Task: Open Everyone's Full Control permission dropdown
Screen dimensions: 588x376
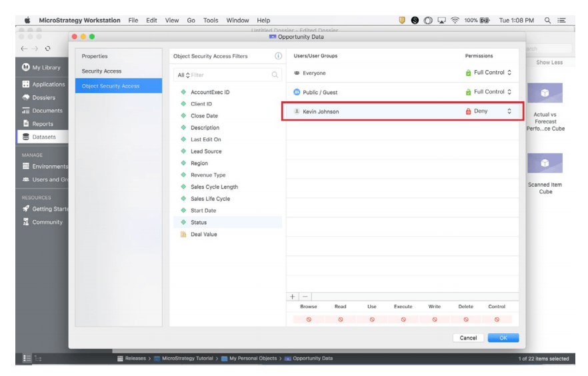Action: tap(509, 72)
